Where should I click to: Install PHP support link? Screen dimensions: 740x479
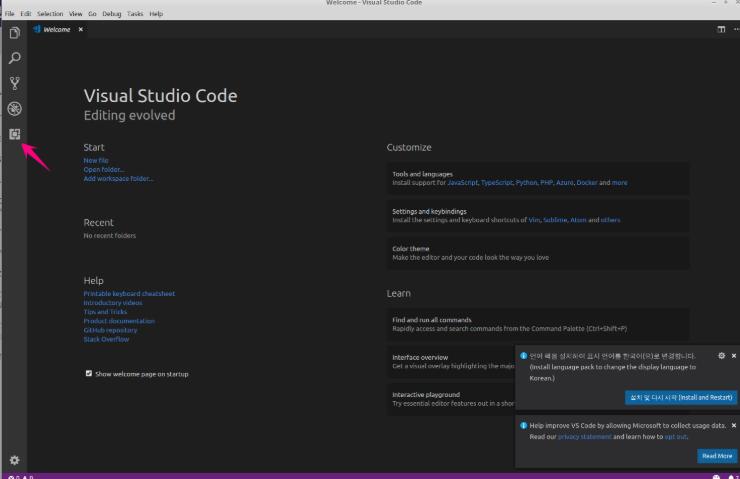click(x=547, y=183)
